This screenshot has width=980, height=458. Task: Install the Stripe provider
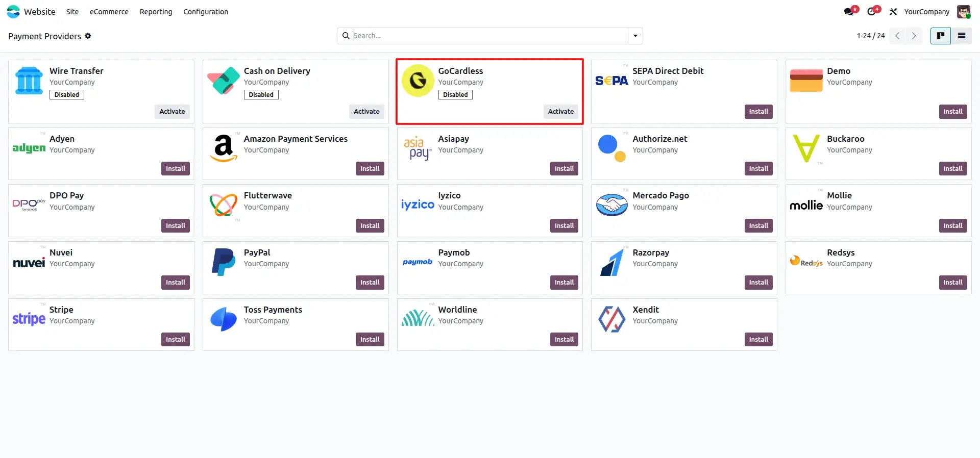click(176, 340)
